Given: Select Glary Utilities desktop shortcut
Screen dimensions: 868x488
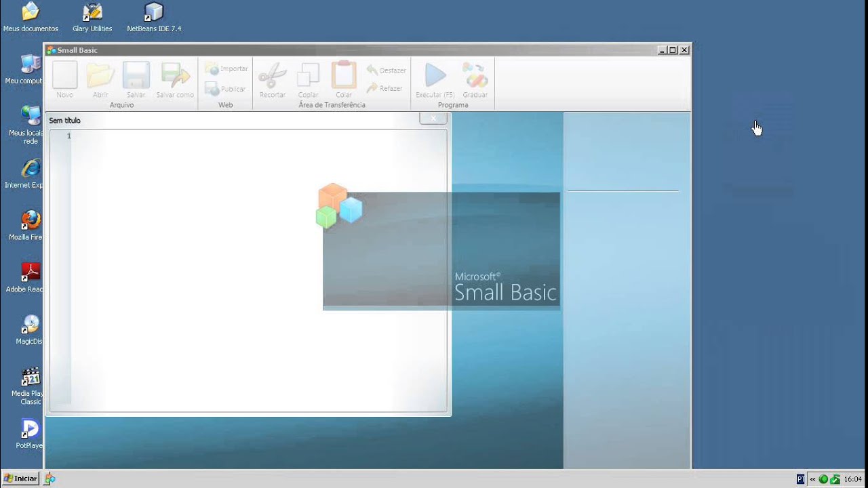Looking at the screenshot, I should click(92, 18).
